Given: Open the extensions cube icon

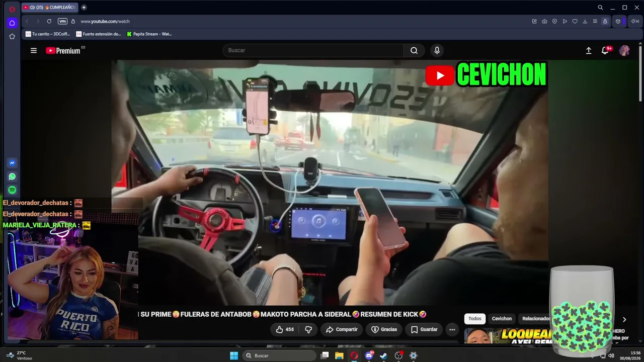Looking at the screenshot, I should pyautogui.click(x=618, y=21).
